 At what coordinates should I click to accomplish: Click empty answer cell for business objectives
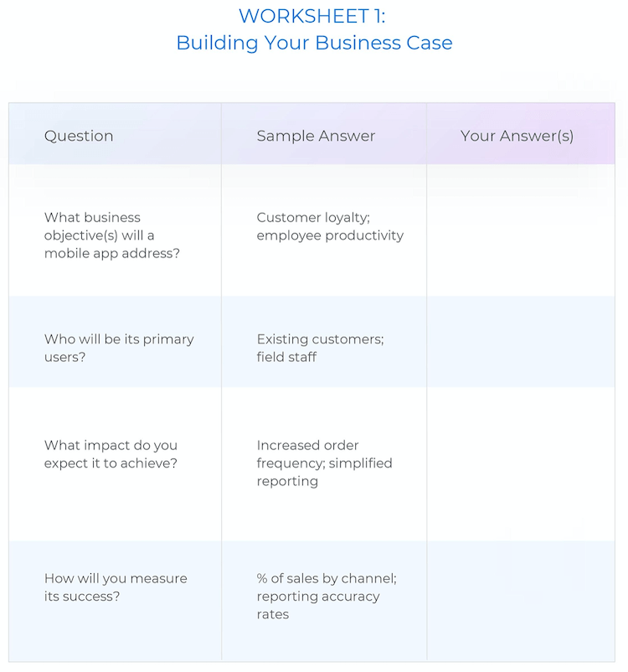point(521,230)
